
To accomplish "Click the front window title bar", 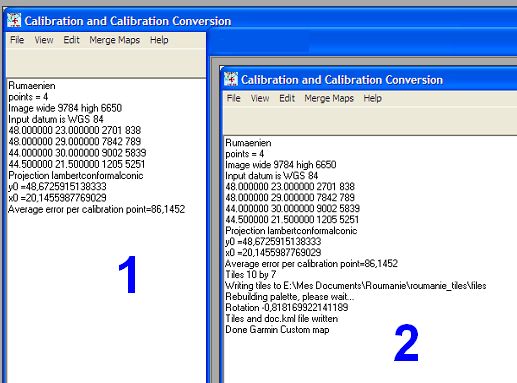I will pyautogui.click(x=369, y=80).
